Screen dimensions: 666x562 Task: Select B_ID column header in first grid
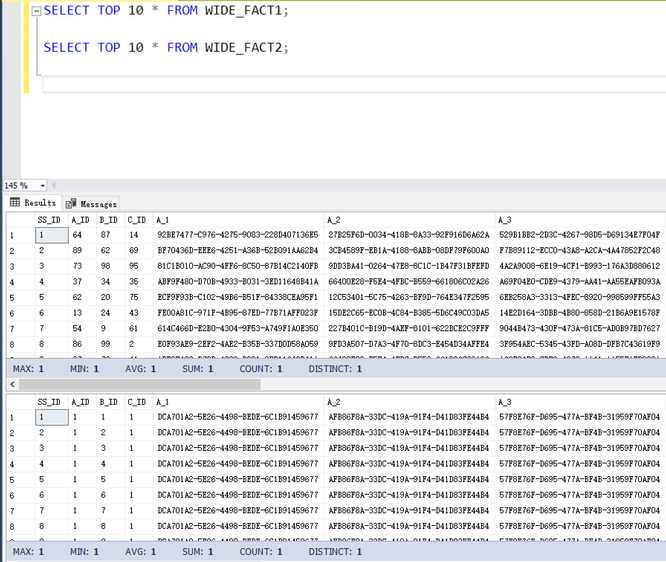pos(110,220)
